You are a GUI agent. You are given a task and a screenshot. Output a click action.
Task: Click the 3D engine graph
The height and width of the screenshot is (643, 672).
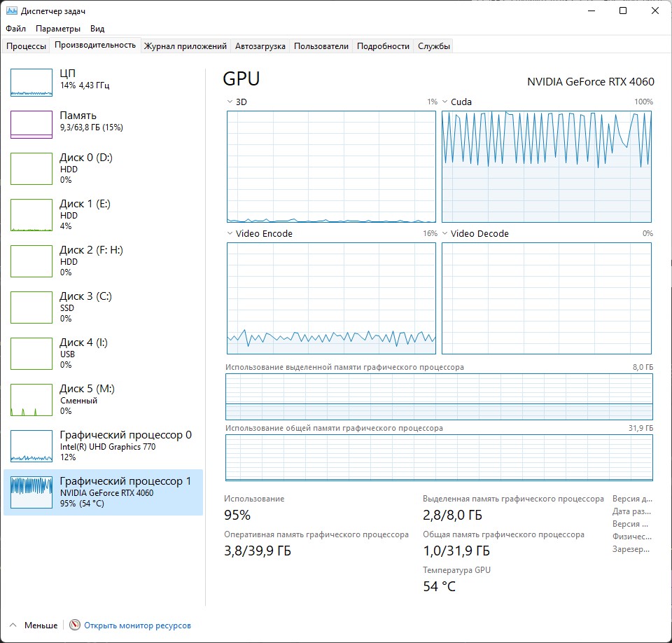pos(331,167)
